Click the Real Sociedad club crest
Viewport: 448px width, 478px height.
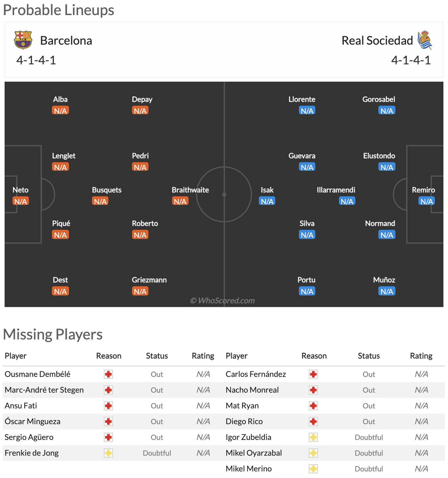point(425,40)
